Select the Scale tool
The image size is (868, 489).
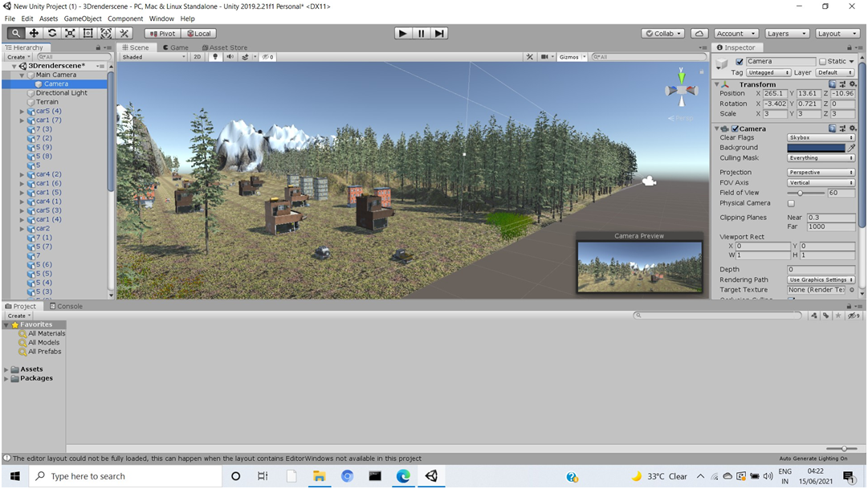tap(71, 33)
